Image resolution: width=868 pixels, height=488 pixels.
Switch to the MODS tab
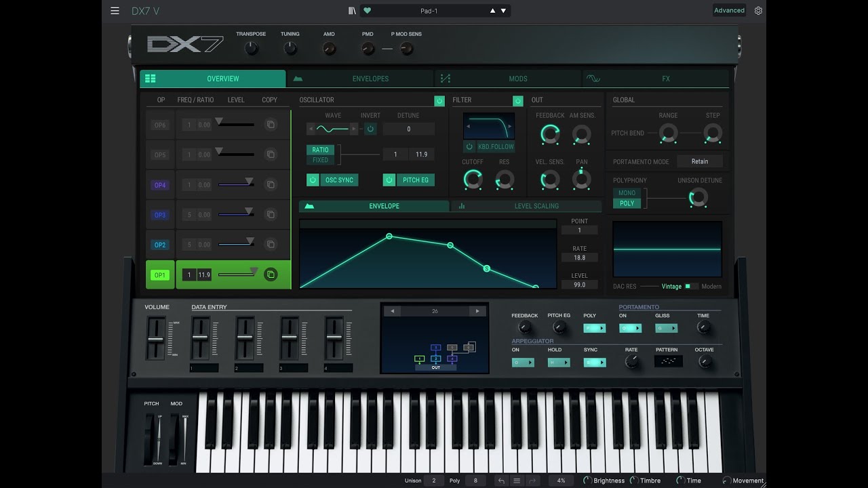[508, 79]
